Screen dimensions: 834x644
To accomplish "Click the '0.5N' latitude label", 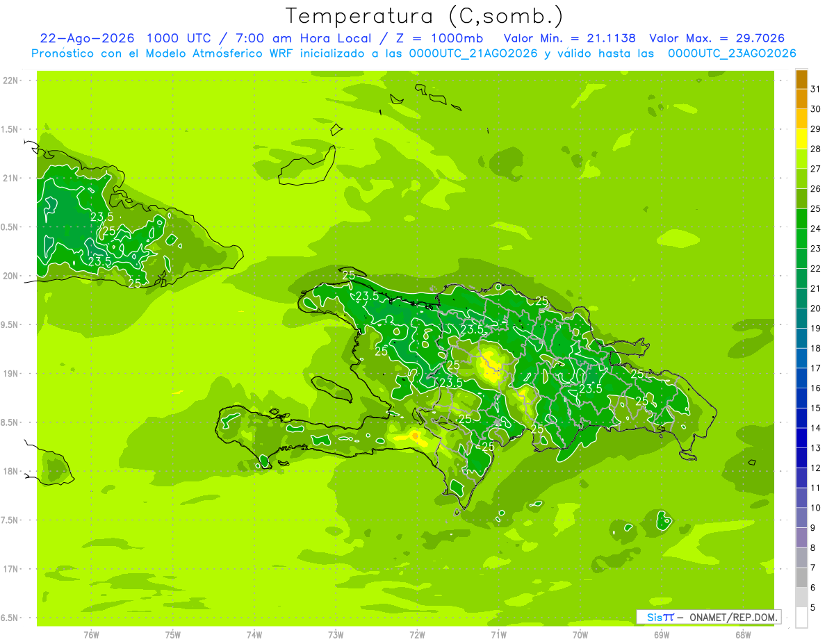I will [x=10, y=227].
